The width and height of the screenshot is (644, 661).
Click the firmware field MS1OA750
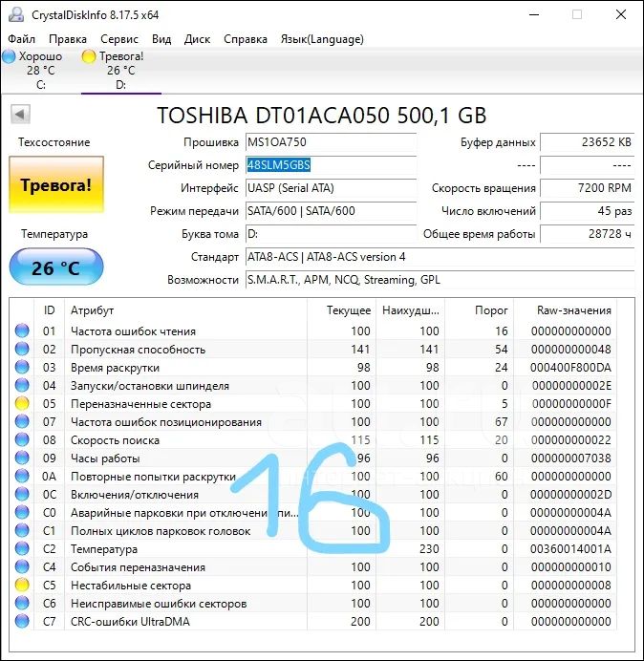pos(331,142)
